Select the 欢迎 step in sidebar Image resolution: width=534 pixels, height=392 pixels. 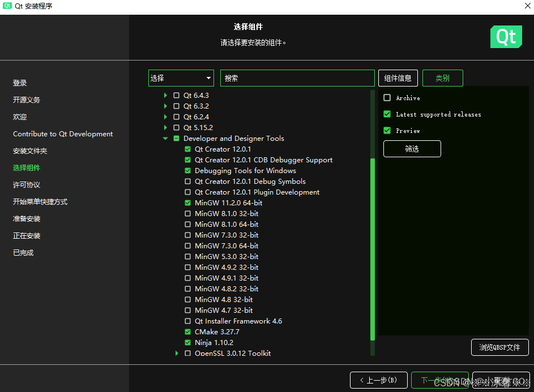20,117
